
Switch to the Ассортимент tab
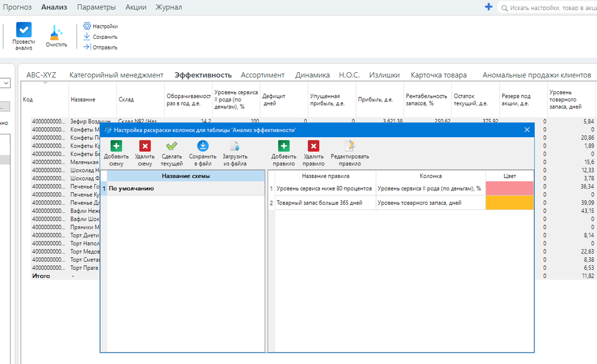click(x=263, y=75)
